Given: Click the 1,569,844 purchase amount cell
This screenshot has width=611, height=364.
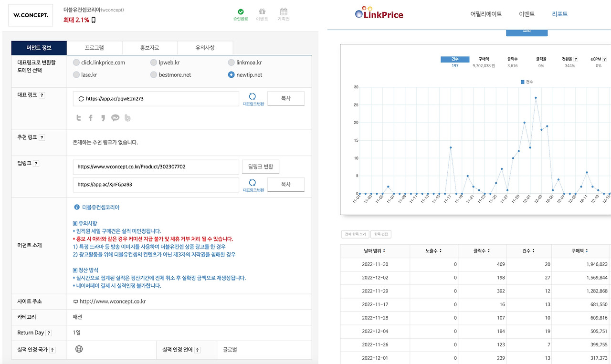Looking at the screenshot, I should tap(580, 278).
